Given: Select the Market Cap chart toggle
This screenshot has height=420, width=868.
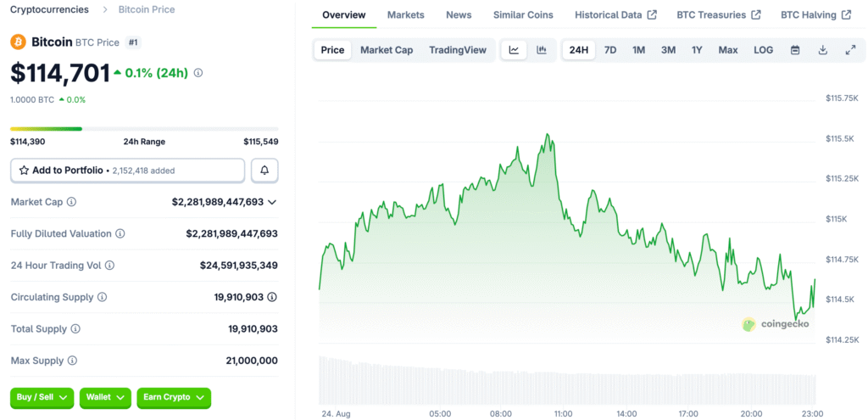Looking at the screenshot, I should click(x=387, y=50).
